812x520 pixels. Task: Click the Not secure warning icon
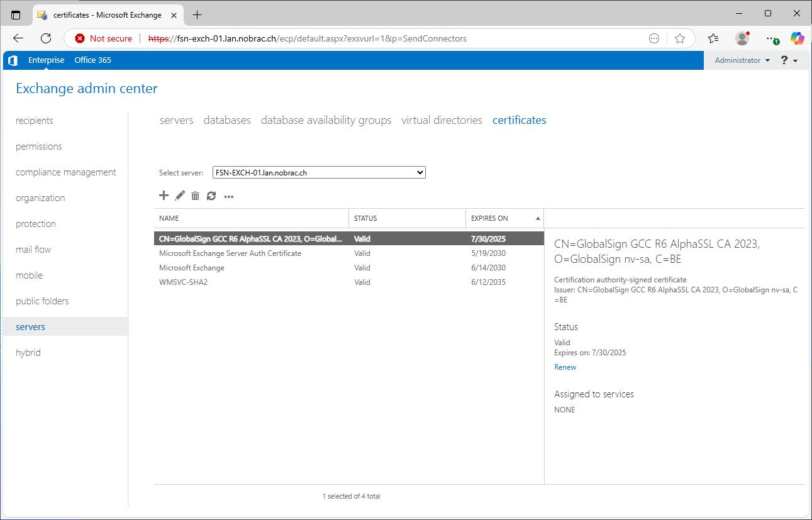(80, 38)
